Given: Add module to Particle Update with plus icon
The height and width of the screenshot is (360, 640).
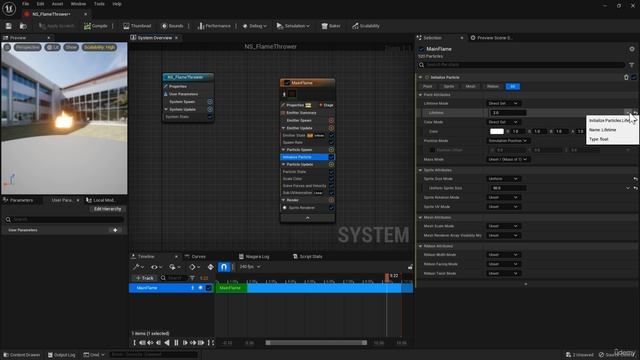Looking at the screenshot, I should point(331,164).
